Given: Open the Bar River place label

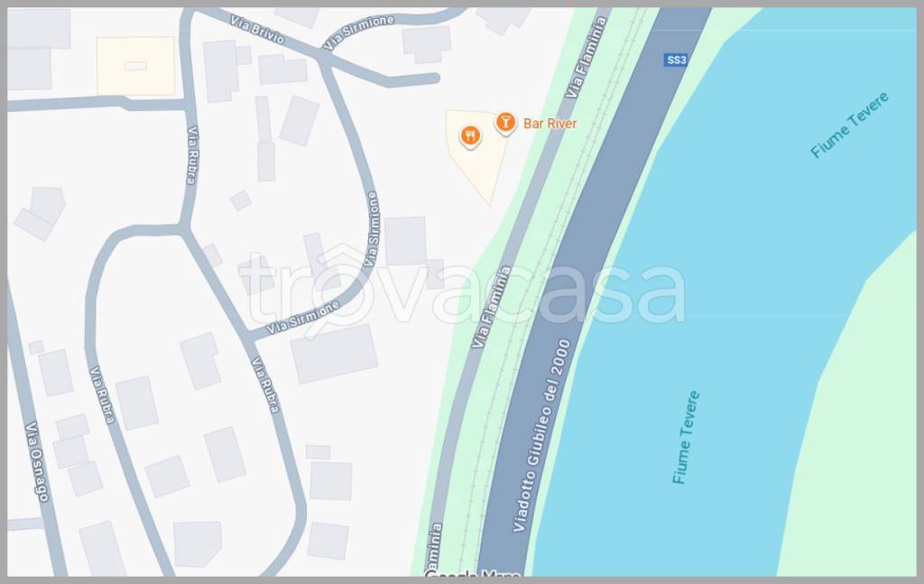Looking at the screenshot, I should click(x=550, y=124).
